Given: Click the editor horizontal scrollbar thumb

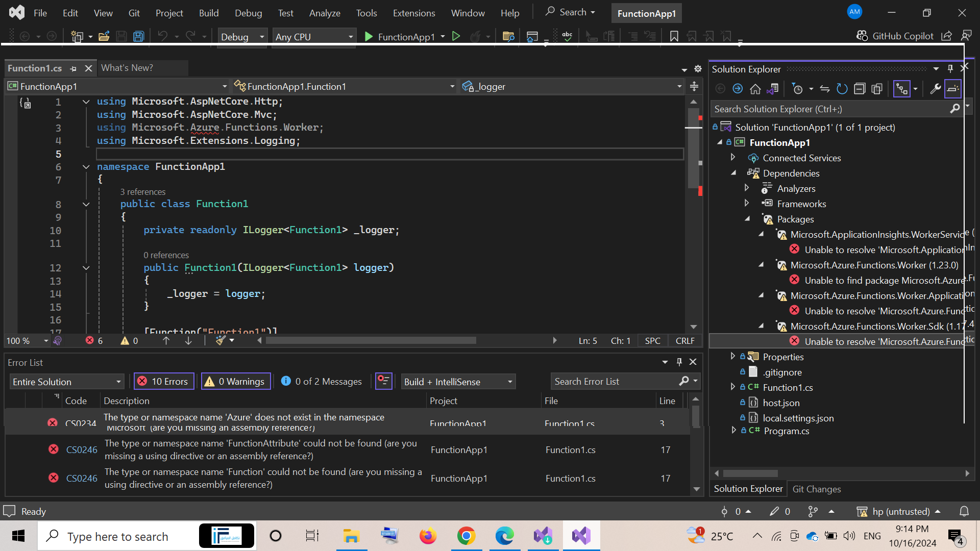Looking at the screenshot, I should [x=371, y=340].
